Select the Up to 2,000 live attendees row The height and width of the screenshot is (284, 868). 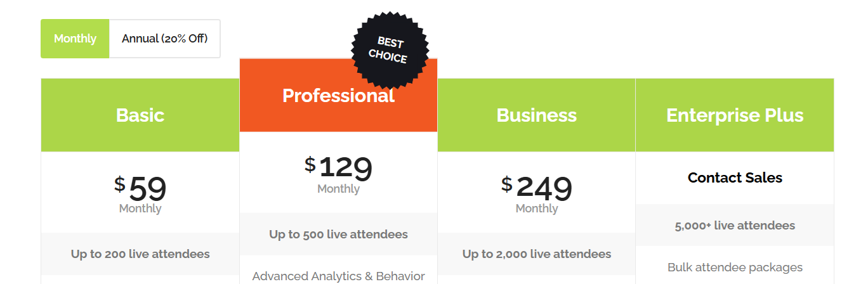536,254
